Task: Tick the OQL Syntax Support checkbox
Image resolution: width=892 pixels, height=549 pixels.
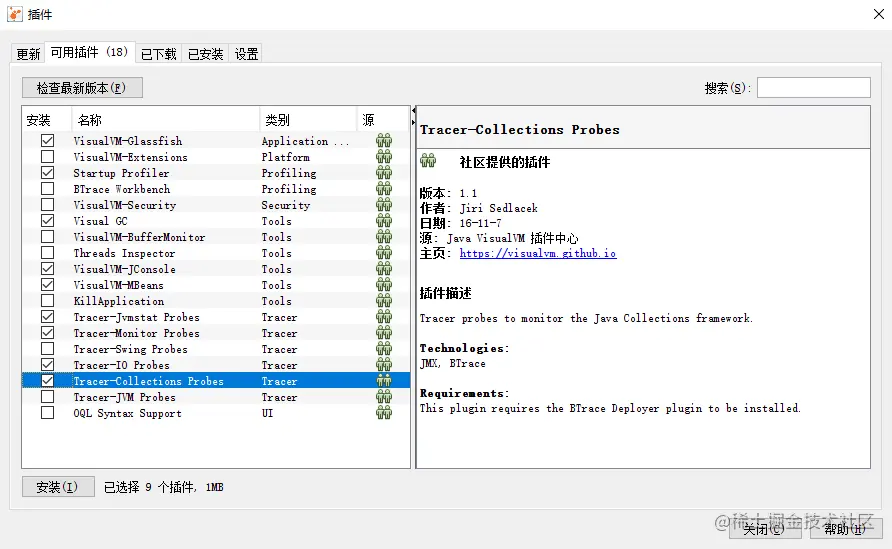Action: coord(48,412)
